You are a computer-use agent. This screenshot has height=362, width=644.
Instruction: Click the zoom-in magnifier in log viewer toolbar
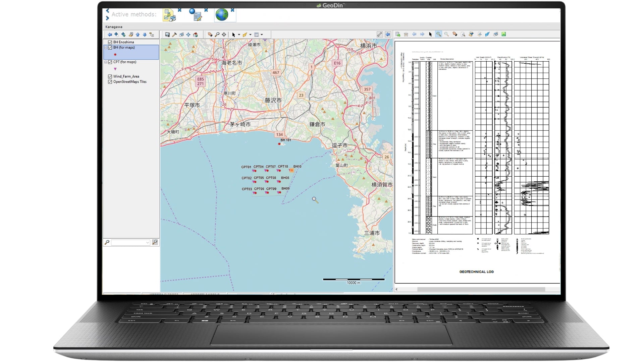tap(438, 34)
